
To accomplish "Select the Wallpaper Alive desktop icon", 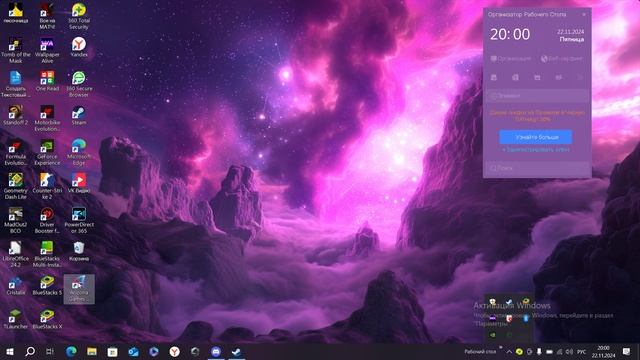I will pyautogui.click(x=47, y=50).
